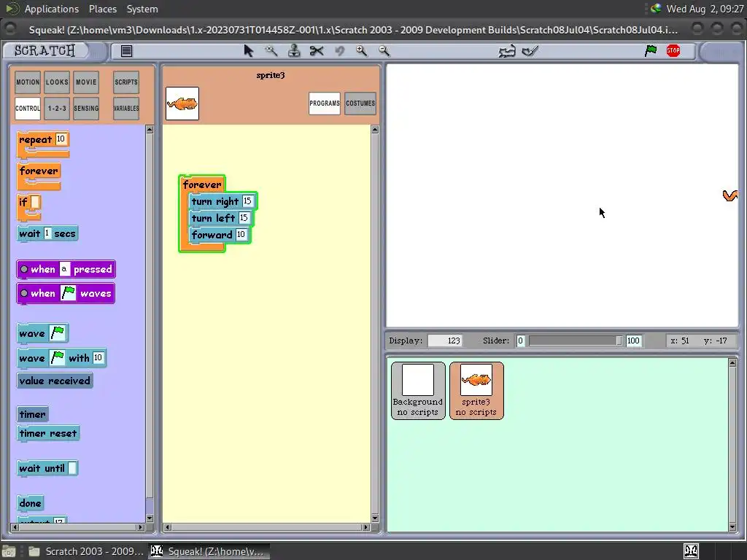747x560 pixels.
Task: Open the System menu
Action: point(142,9)
